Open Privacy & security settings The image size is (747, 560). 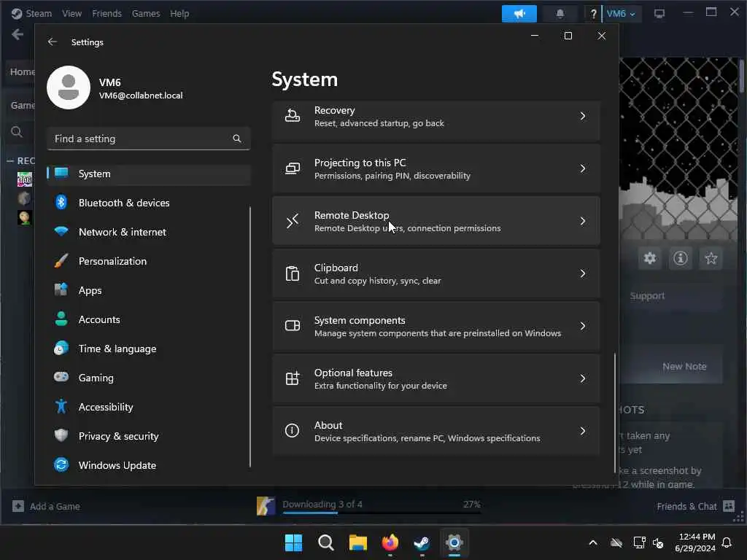[x=149, y=436]
